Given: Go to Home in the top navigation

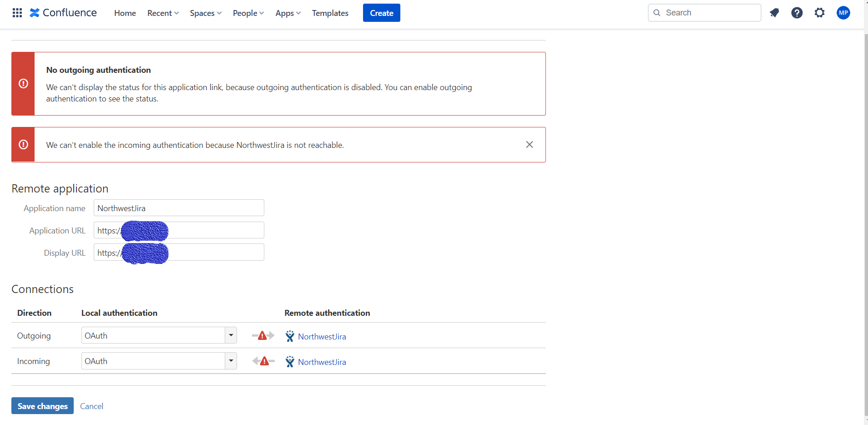Looking at the screenshot, I should (x=125, y=13).
